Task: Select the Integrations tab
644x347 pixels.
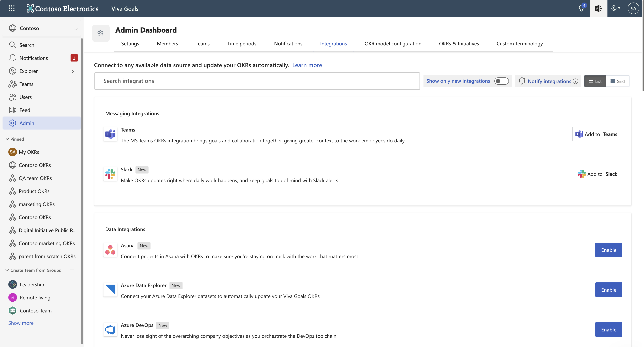Action: point(333,43)
